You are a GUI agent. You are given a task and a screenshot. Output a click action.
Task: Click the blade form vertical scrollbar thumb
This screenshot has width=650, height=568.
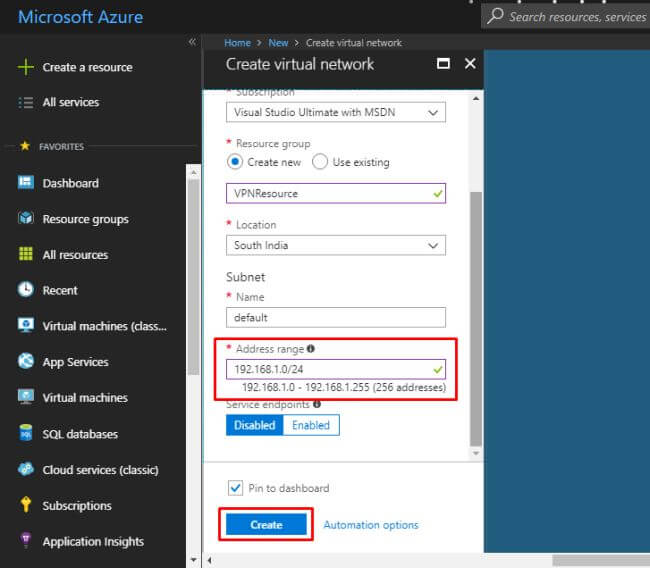pos(476,318)
